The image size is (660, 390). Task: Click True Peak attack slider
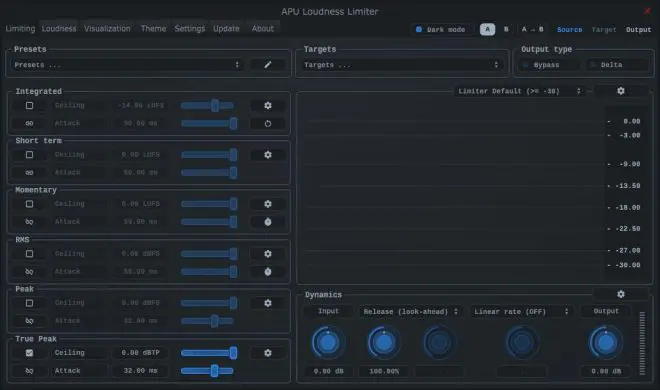[x=207, y=371]
